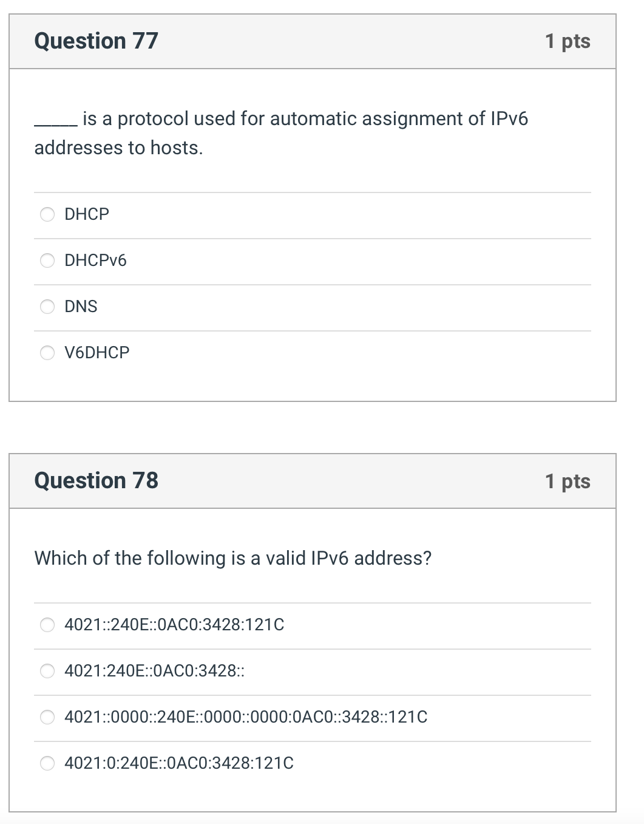Click the 1 pts label on Question 78

click(x=568, y=480)
